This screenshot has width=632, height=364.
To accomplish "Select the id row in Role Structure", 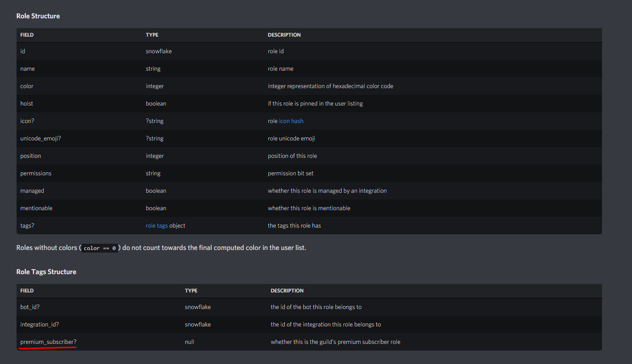I will point(22,51).
